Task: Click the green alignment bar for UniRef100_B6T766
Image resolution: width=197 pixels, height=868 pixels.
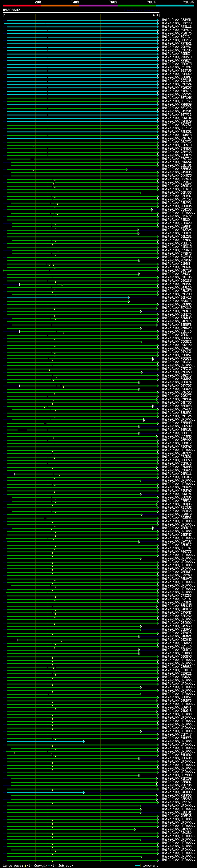Action: tap(82, 101)
